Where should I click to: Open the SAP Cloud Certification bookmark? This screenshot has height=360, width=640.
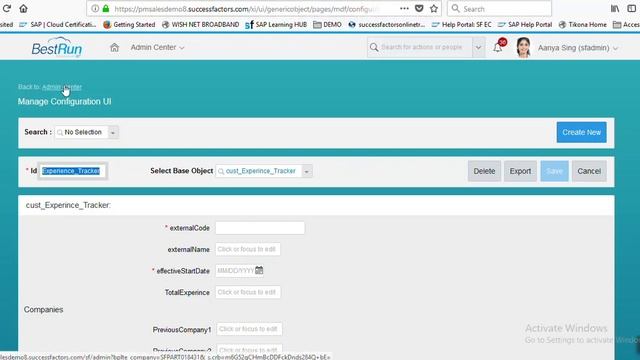pos(58,24)
